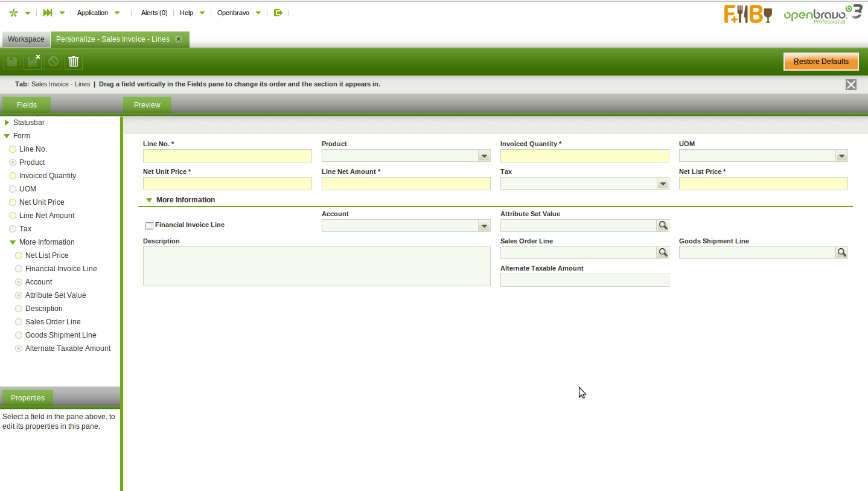This screenshot has height=491, width=868.
Task: Open the Application menu
Action: [93, 13]
